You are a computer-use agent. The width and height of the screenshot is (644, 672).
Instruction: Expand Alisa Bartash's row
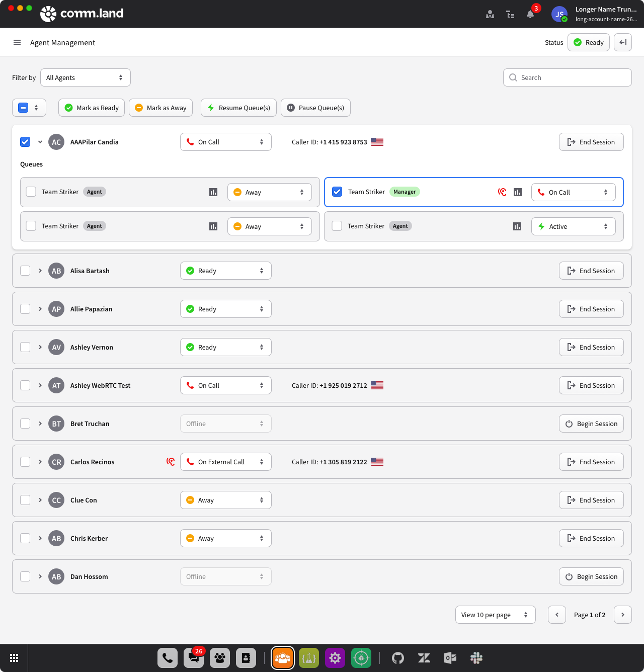40,271
